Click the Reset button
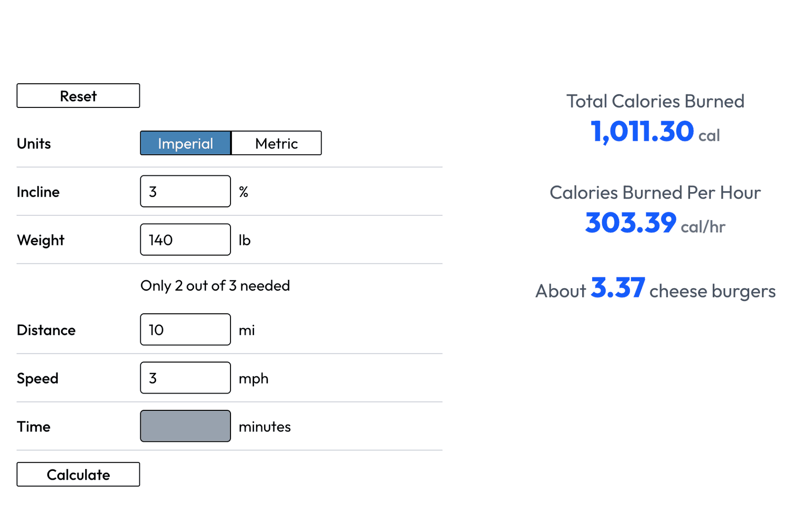Viewport: 797px width, 532px height. pos(78,96)
